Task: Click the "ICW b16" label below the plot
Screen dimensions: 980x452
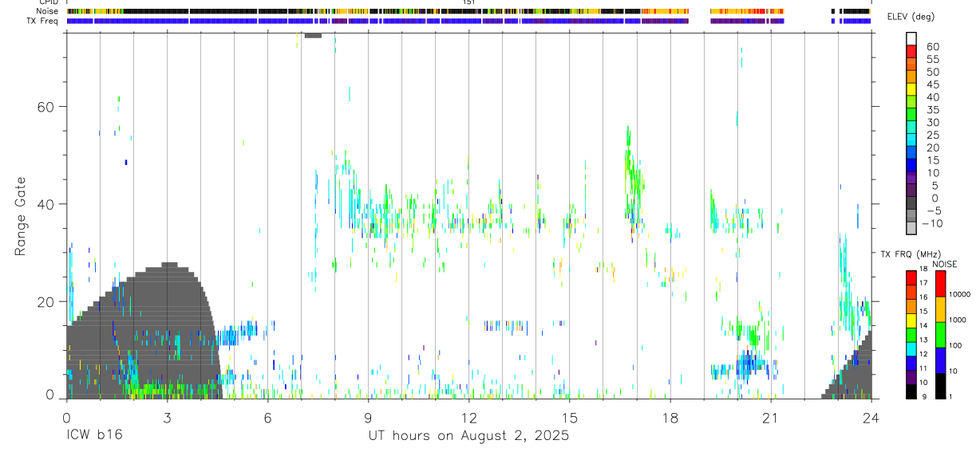Action: (x=94, y=436)
